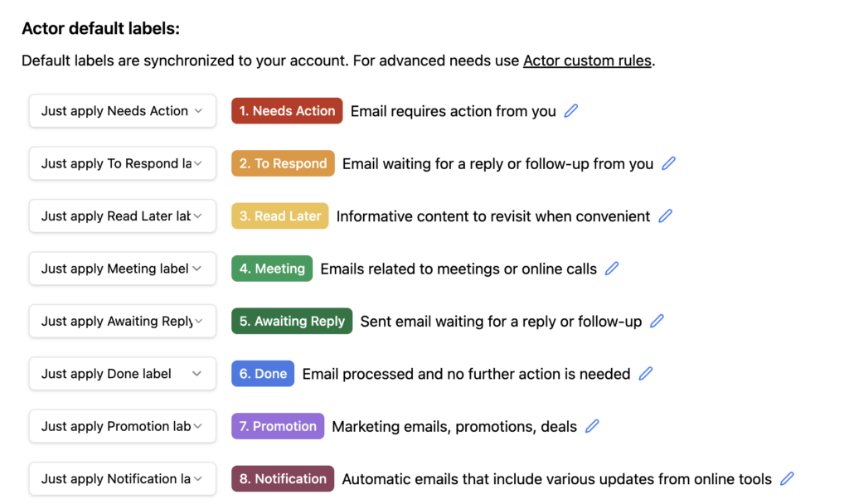Screen dimensions: 849x504
Task: Open the Actor custom rules link
Action: coord(587,61)
